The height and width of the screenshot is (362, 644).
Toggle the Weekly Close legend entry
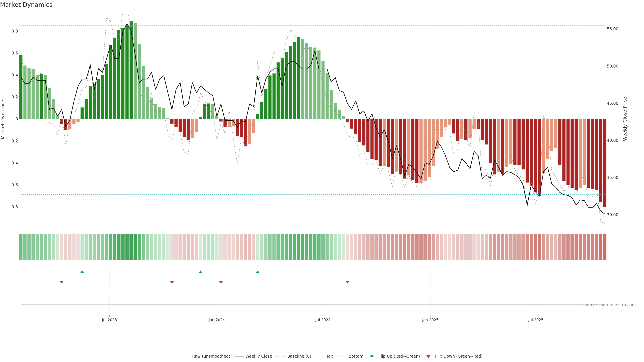258,356
